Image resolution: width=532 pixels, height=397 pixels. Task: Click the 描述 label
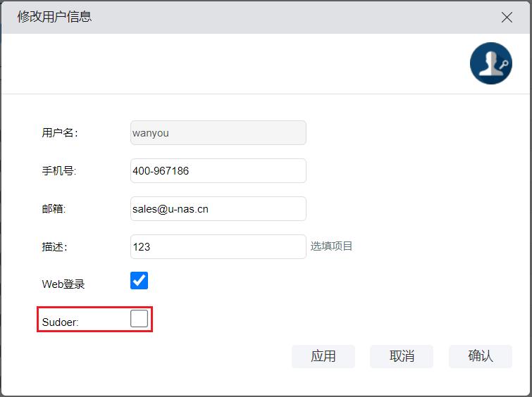coord(54,247)
